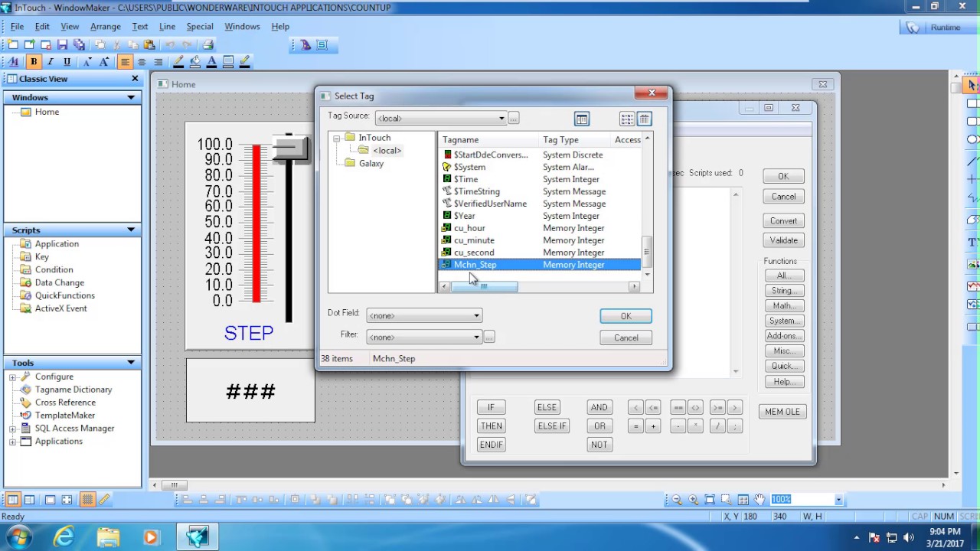Select the $TimeString tag row
The image size is (980, 551).
click(x=540, y=191)
